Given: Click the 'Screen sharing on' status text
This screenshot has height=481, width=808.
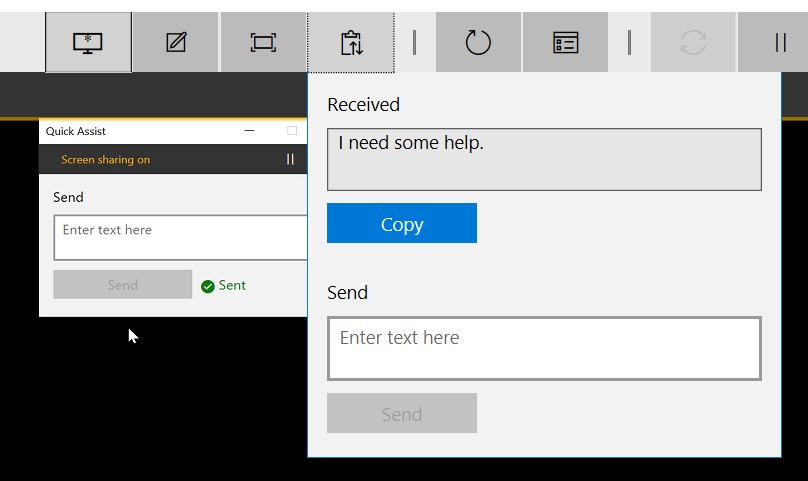Looking at the screenshot, I should (106, 160).
